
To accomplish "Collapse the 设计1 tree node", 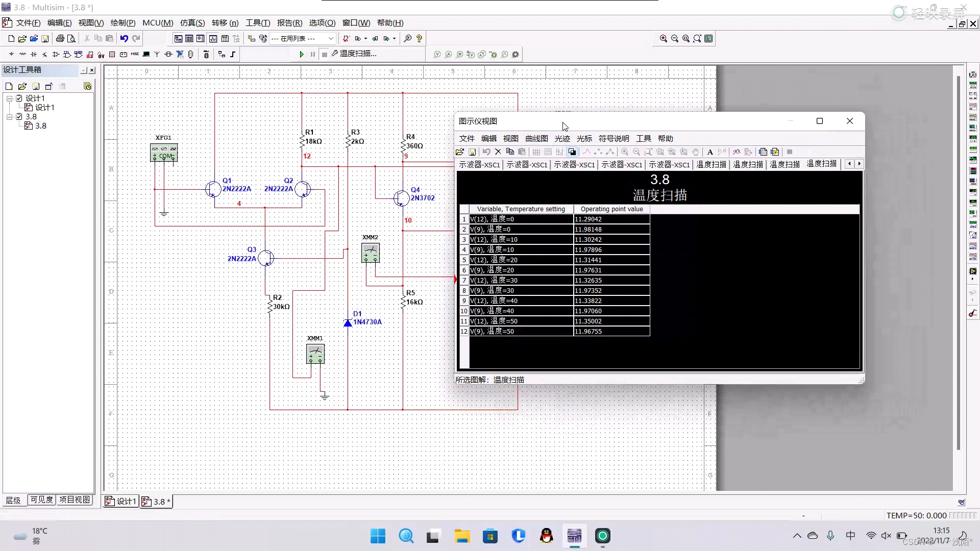I will 9,98.
